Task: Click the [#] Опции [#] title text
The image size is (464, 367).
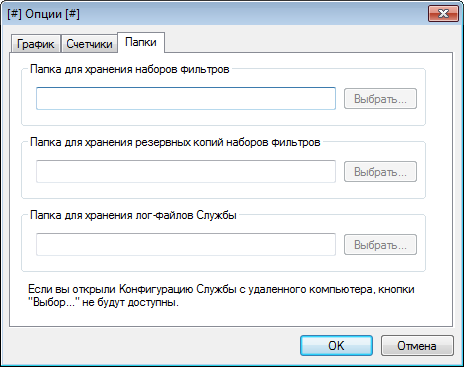Action: coord(43,14)
